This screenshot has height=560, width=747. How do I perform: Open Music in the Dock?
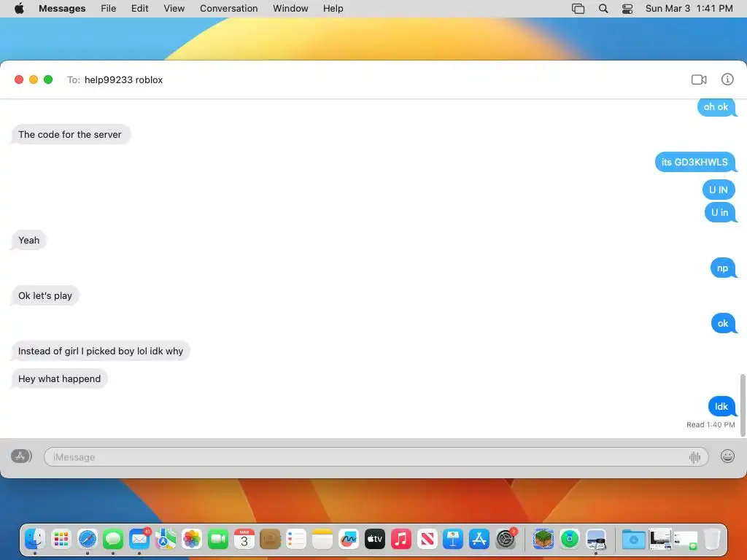click(400, 540)
